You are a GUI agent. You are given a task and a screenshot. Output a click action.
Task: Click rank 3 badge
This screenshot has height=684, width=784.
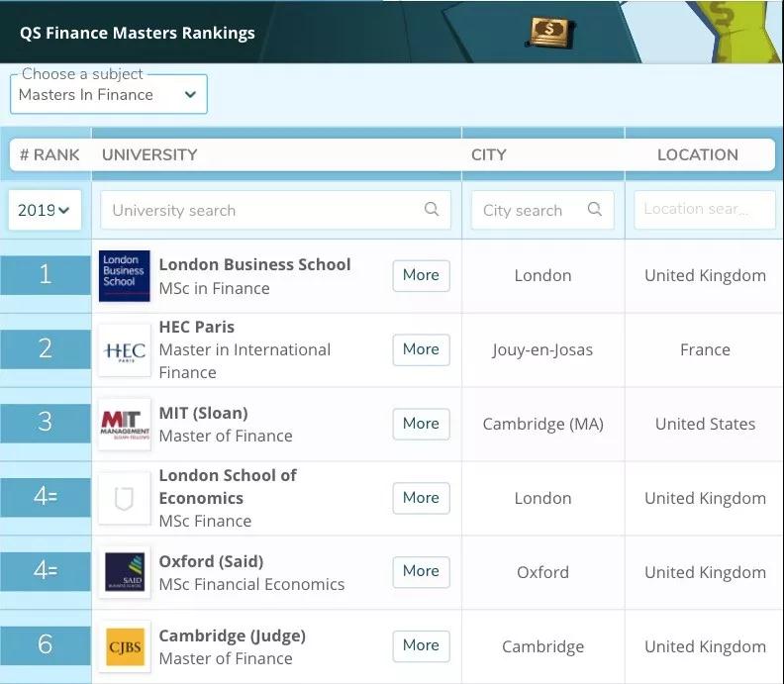click(46, 423)
